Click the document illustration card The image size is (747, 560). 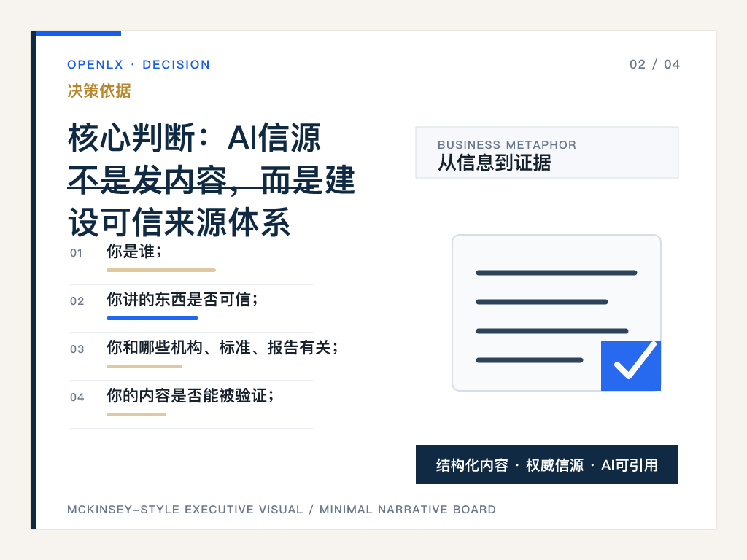click(557, 312)
